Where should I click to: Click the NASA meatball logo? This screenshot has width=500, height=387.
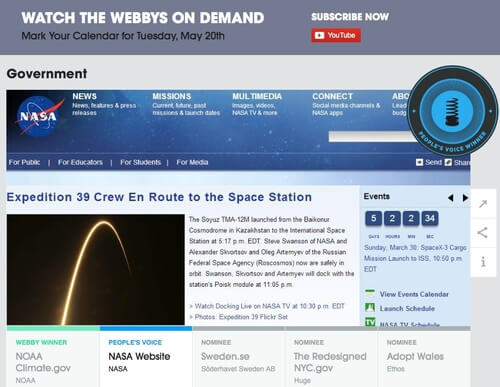[x=39, y=116]
